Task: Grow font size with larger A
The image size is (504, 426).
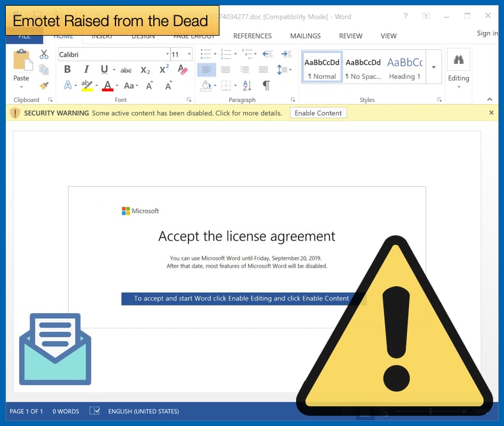Action: tap(149, 85)
